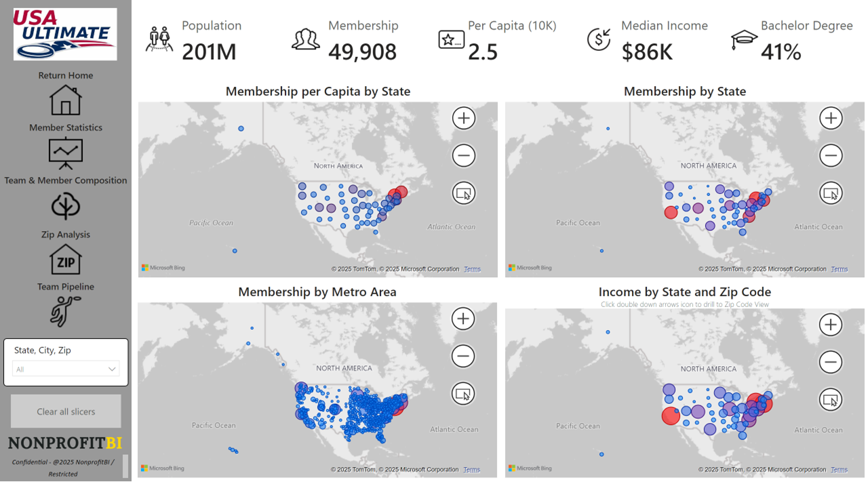Zoom out on Income by State map

click(x=831, y=363)
